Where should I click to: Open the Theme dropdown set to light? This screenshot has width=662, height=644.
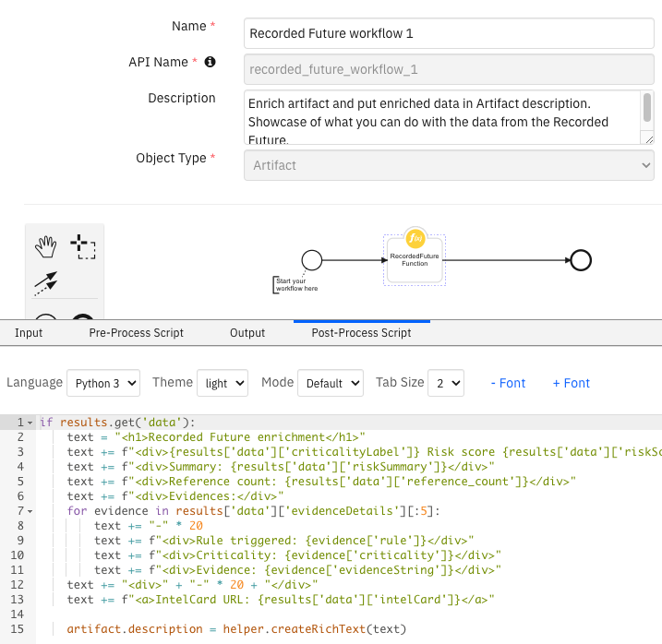click(x=223, y=383)
